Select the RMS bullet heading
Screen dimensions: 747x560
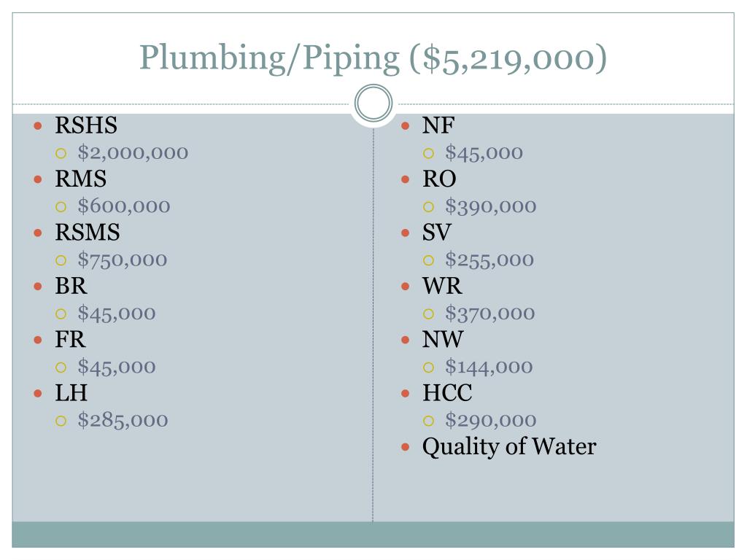[x=80, y=179]
